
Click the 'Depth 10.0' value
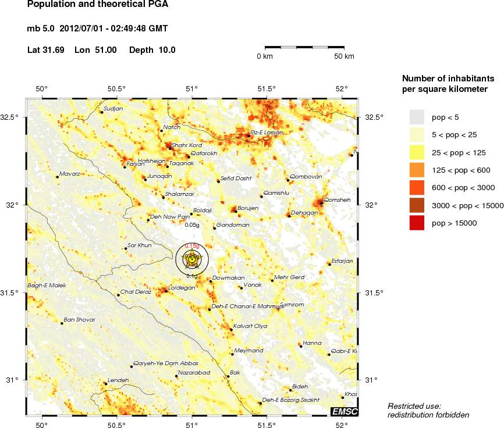[x=152, y=50]
